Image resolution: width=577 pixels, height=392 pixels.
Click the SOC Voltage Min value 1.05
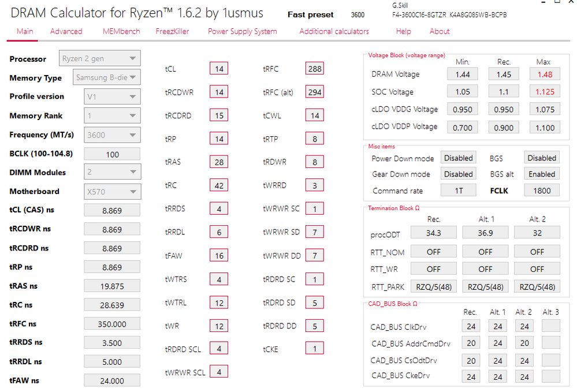(x=463, y=92)
